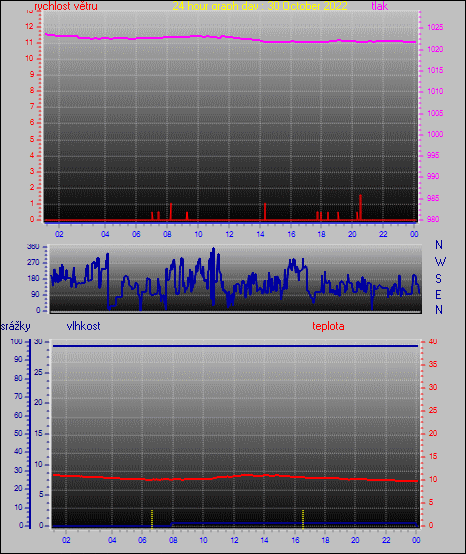Click the 'srážky' precipitation label
The width and height of the screenshot is (466, 554).
point(16,326)
